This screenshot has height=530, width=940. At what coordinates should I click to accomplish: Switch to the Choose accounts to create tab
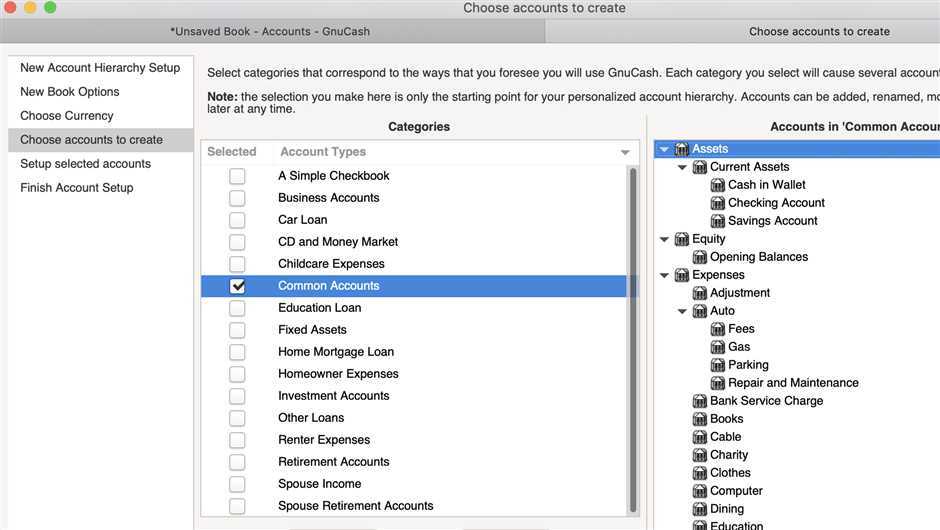click(x=743, y=31)
